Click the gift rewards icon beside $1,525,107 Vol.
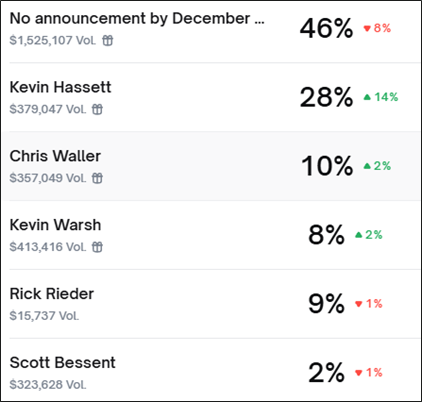422x402 pixels. coord(108,41)
